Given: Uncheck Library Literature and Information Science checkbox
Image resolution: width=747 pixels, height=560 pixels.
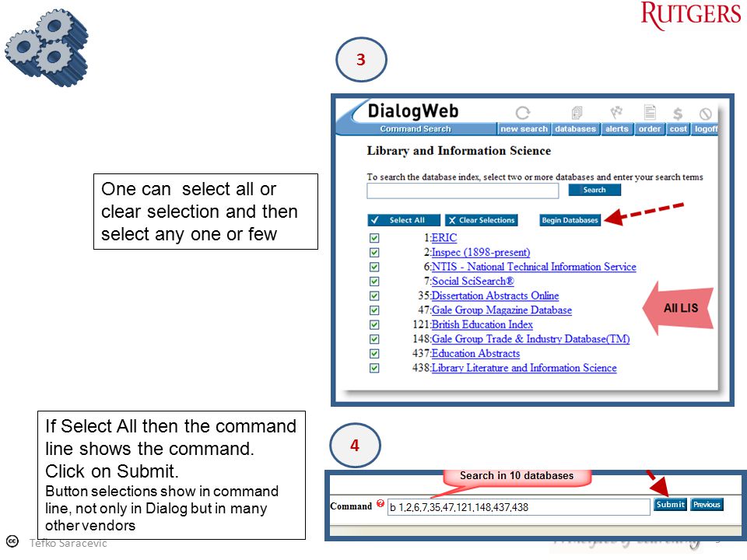Looking at the screenshot, I should pos(374,368).
